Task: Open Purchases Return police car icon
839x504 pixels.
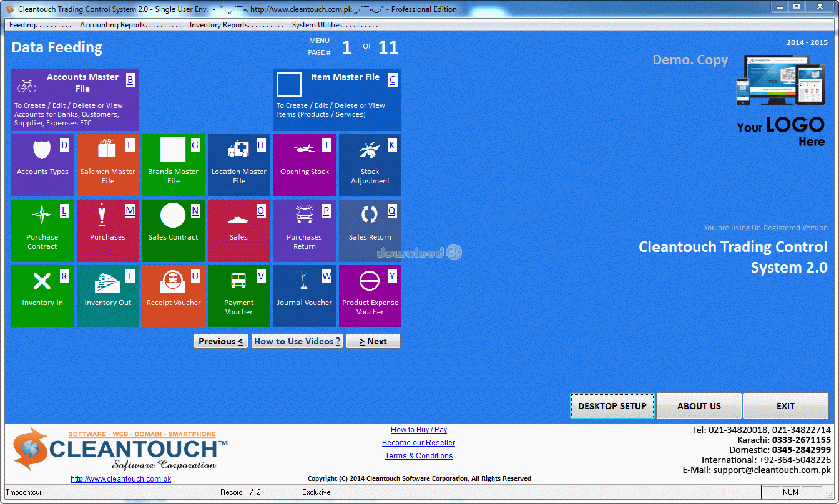Action: tap(304, 215)
